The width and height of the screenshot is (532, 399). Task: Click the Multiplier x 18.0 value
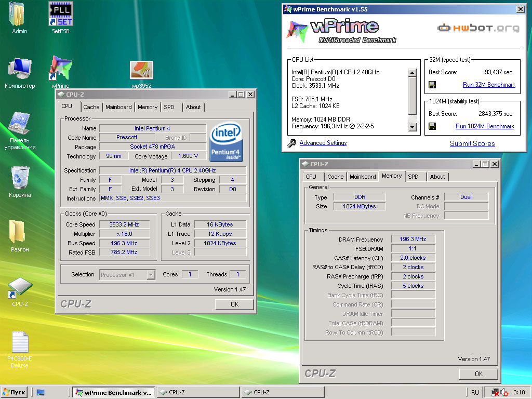tap(124, 234)
